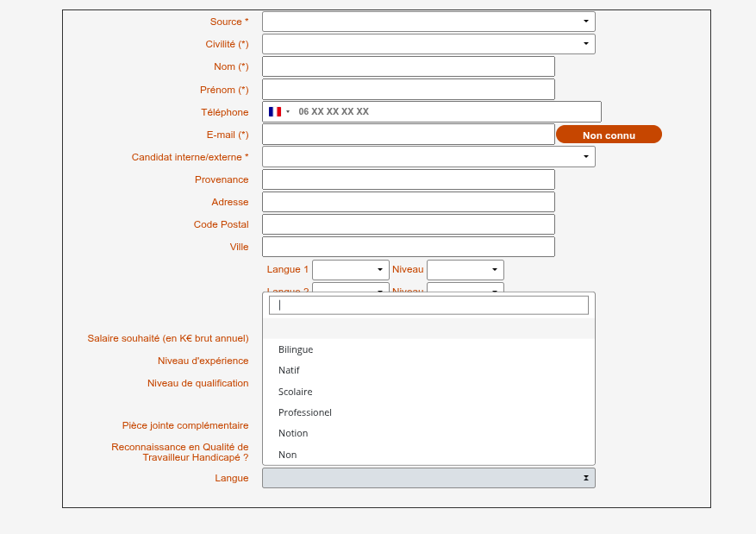Open the Langue 1 dropdown
The height and width of the screenshot is (534, 756).
click(x=350, y=270)
